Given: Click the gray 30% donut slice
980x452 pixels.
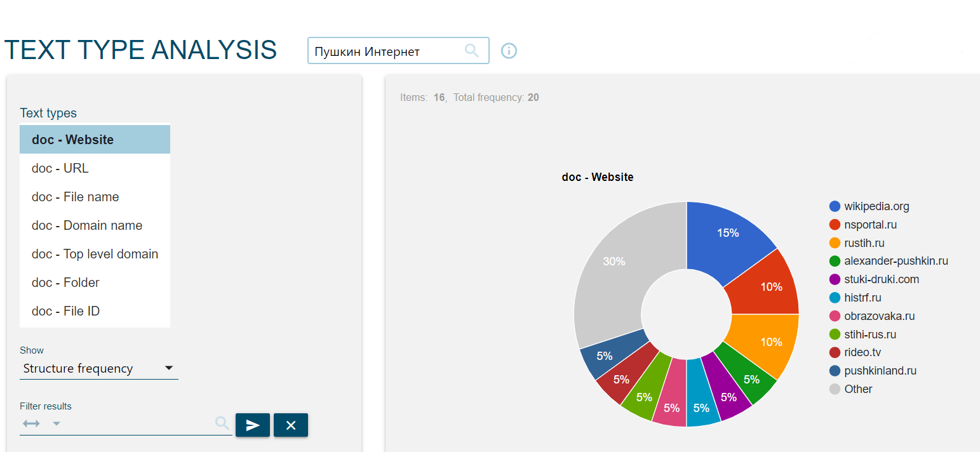Looking at the screenshot, I should pos(614,262).
